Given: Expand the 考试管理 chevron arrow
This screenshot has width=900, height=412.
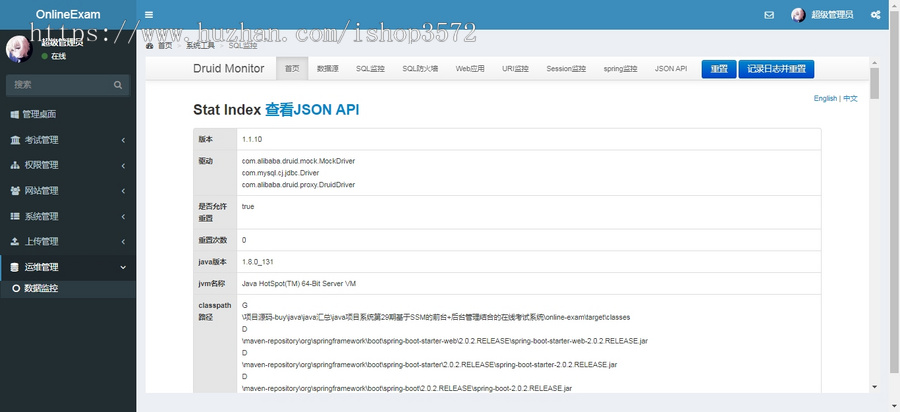Looking at the screenshot, I should [123, 140].
